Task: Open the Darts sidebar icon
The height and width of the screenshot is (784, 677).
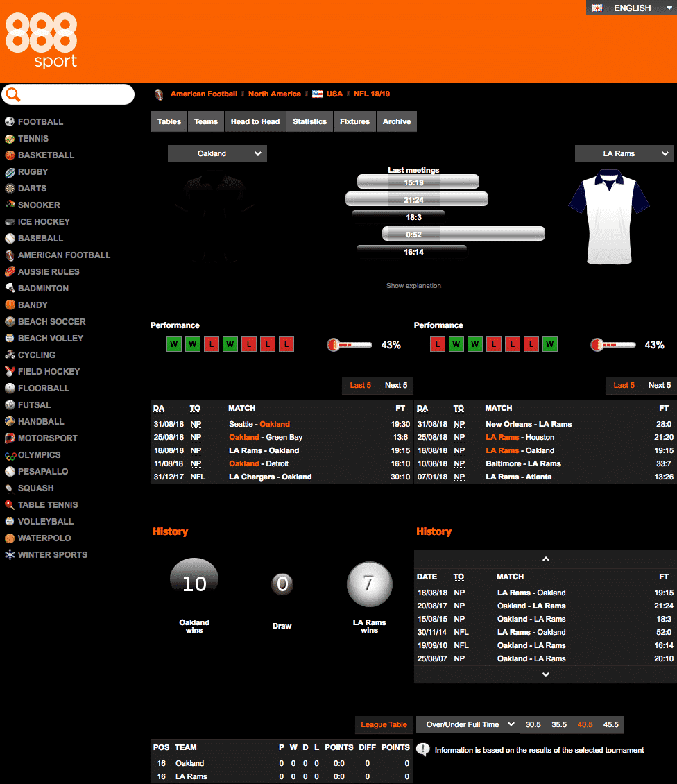Action: click(10, 189)
